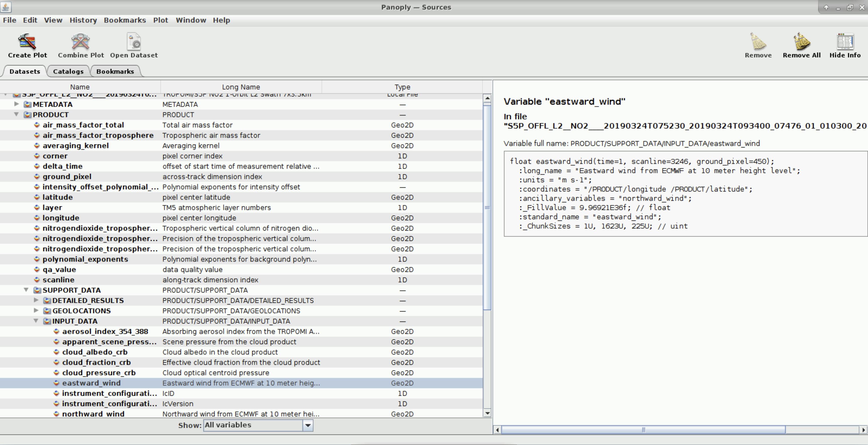
Task: Click the Create Plot toolbar icon
Action: [27, 42]
